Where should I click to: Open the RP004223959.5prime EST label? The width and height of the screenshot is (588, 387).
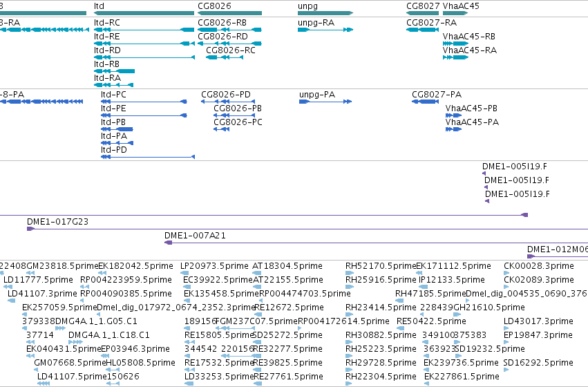tap(126, 280)
